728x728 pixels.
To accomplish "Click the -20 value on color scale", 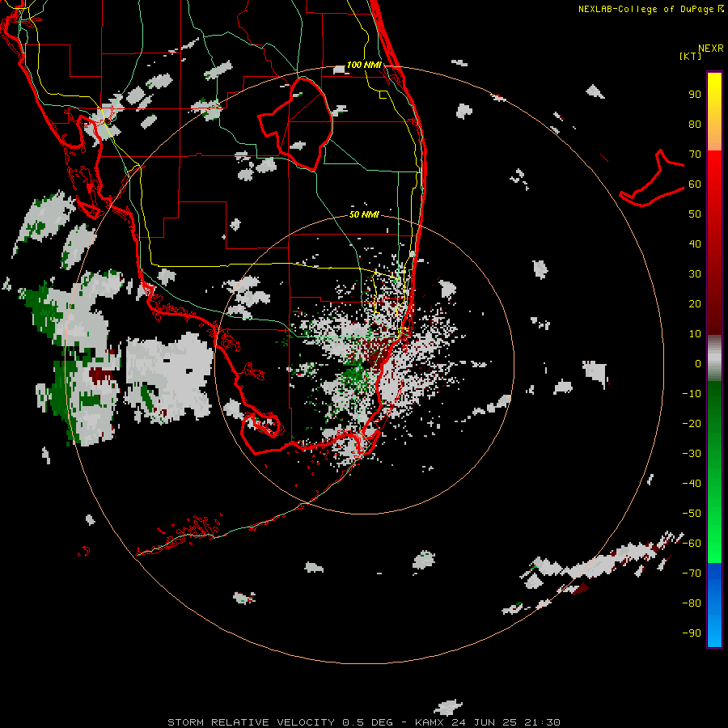I will pyautogui.click(x=692, y=423).
